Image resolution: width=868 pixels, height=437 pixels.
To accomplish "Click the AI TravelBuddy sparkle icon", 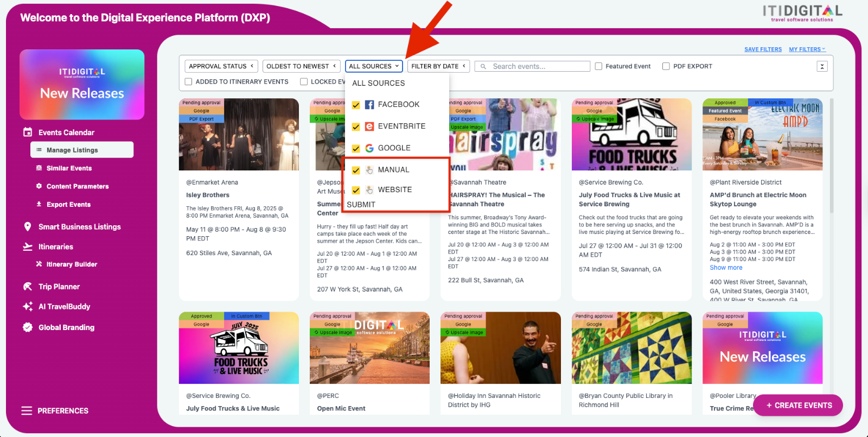I will [x=28, y=306].
